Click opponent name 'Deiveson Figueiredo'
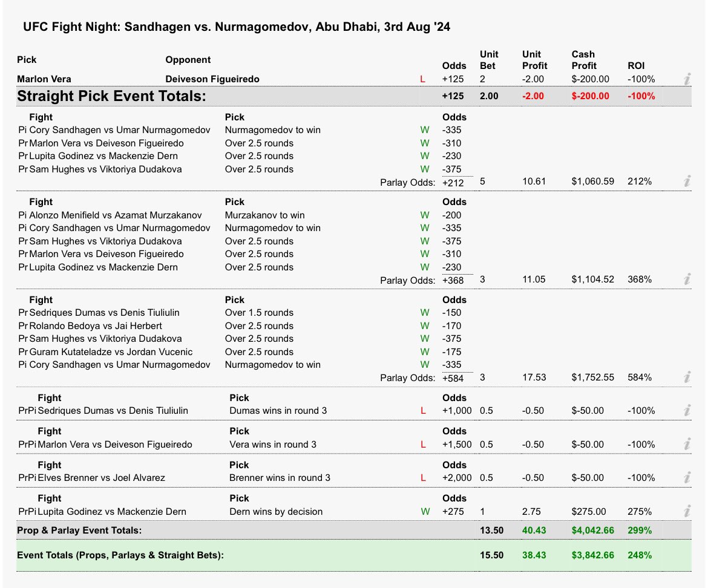 (212, 79)
